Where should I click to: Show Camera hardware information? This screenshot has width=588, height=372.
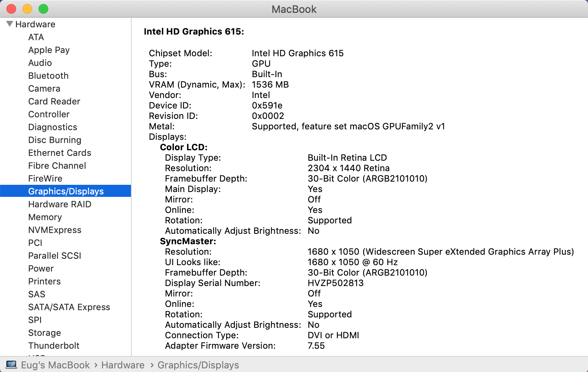pyautogui.click(x=44, y=88)
